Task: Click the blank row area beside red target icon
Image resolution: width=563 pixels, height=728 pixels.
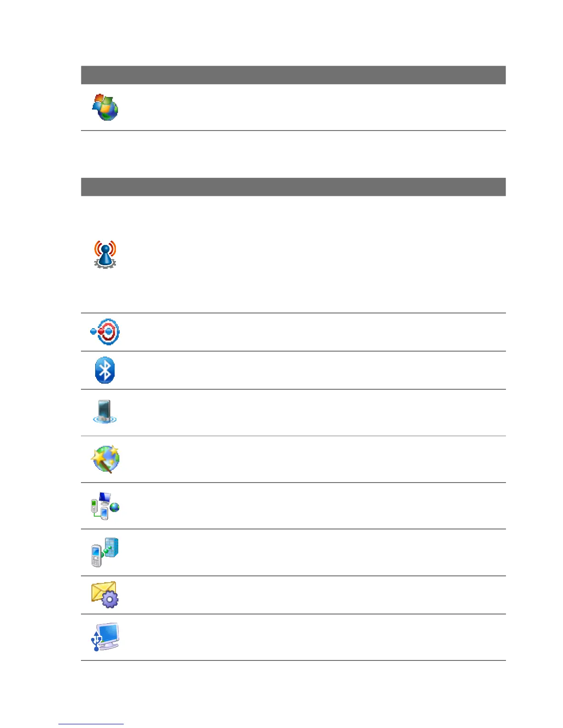Action: point(313,332)
